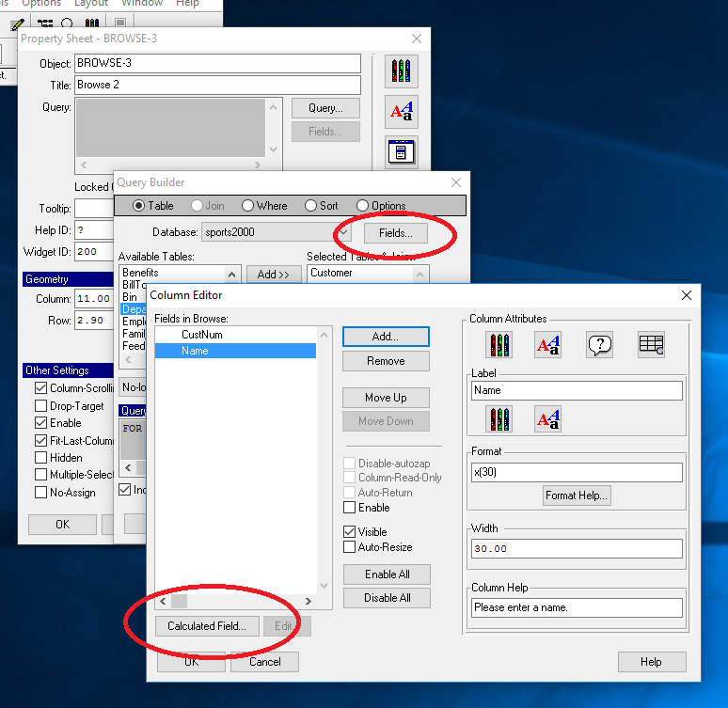The height and width of the screenshot is (708, 728).
Task: Click the Move Up button
Action: click(x=386, y=398)
